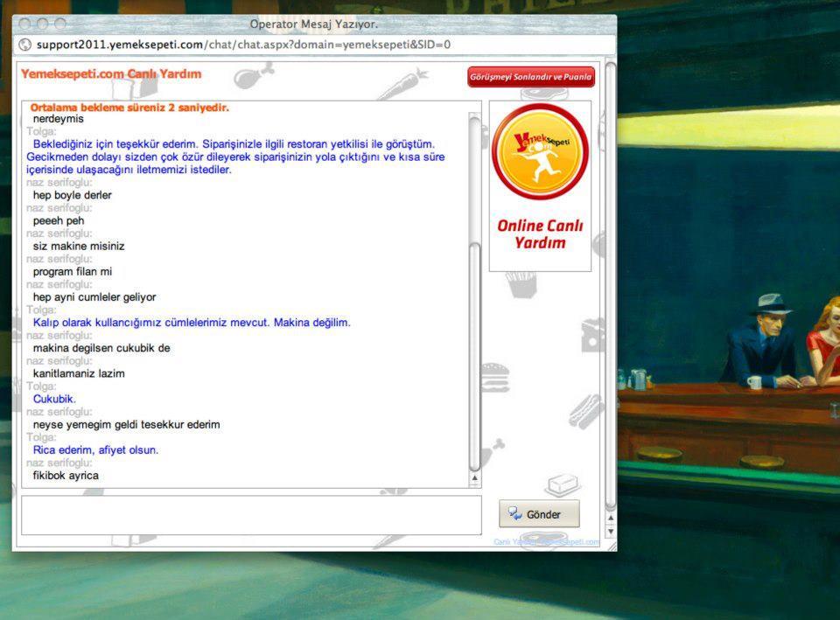Image resolution: width=840 pixels, height=620 pixels.
Task: Click the message 'makina degilsen cukubik de'
Action: coord(101,348)
